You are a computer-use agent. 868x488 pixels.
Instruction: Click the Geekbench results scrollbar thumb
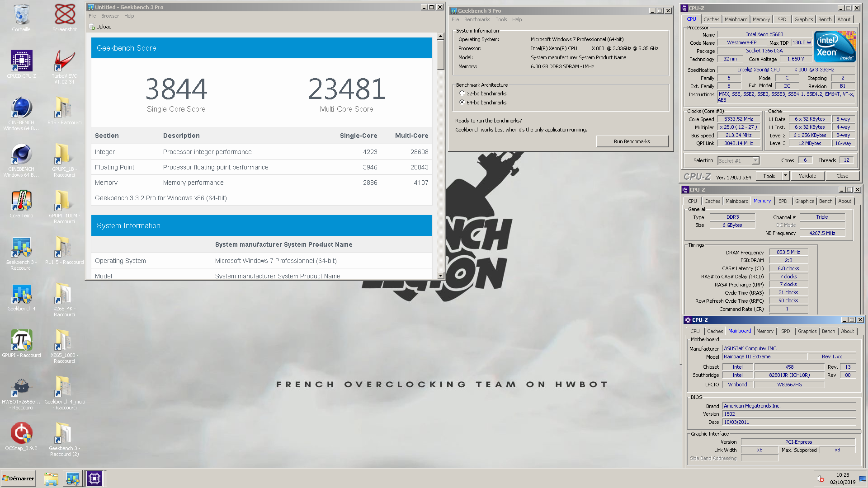click(440, 55)
